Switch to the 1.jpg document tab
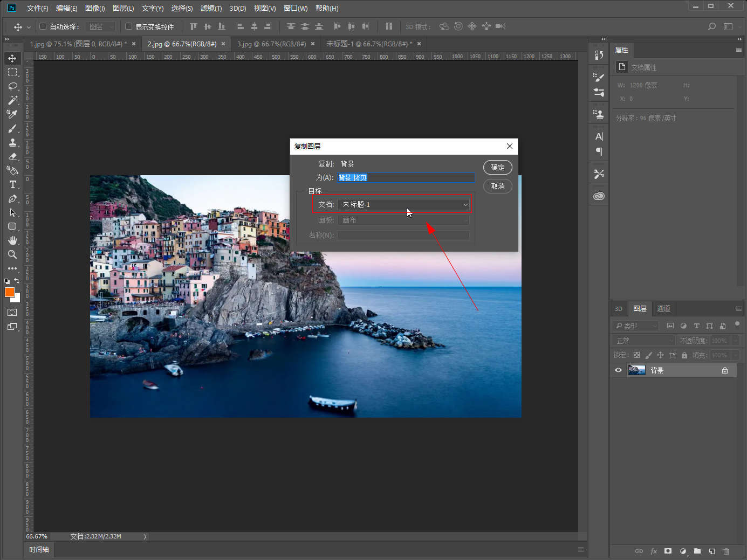Screen dimensions: 747x560 (78, 44)
